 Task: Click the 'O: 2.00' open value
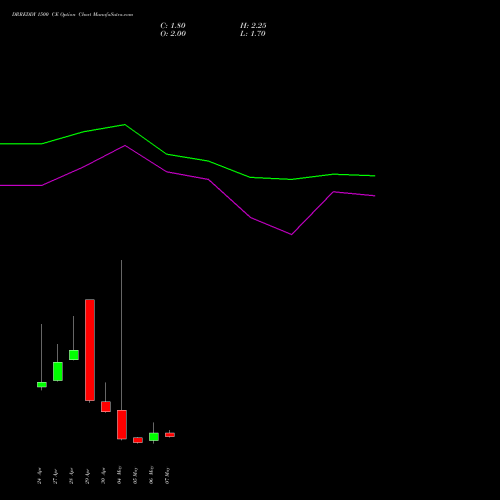[173, 34]
